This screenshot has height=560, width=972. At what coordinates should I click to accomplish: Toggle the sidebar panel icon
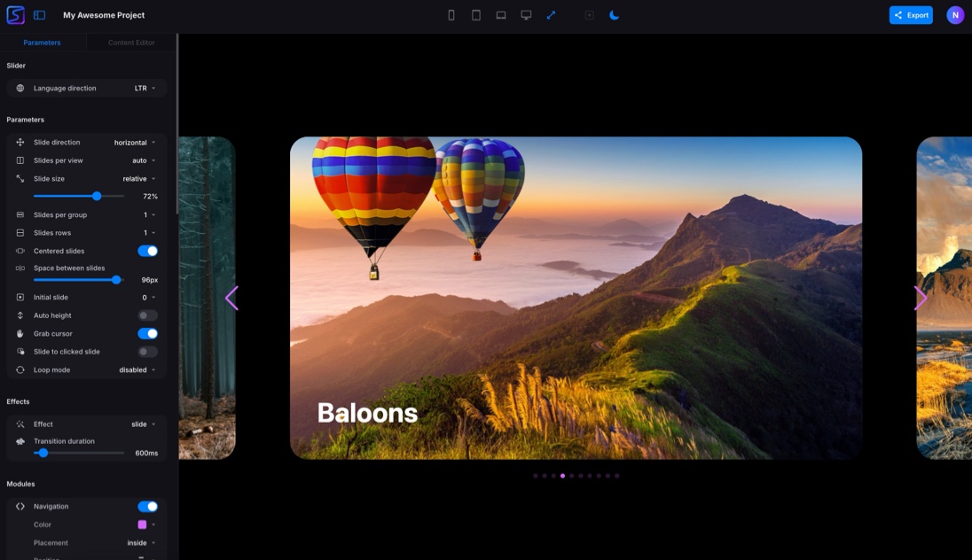pos(39,15)
